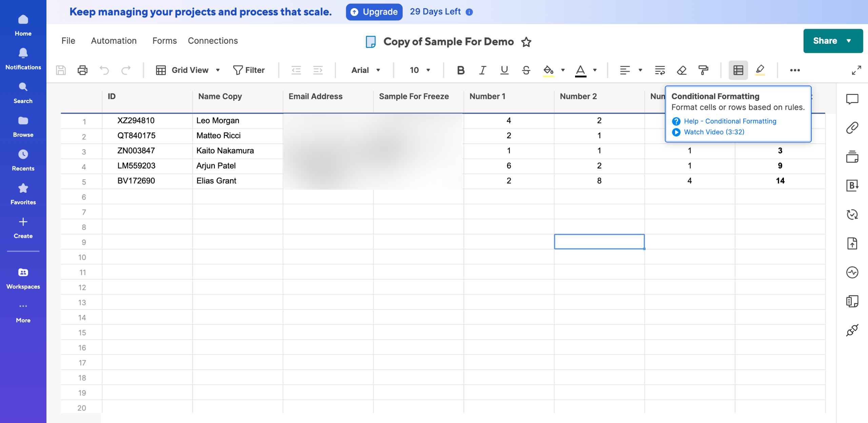Viewport: 868px width, 423px height.
Task: Open the Arial font dropdown
Action: [366, 70]
